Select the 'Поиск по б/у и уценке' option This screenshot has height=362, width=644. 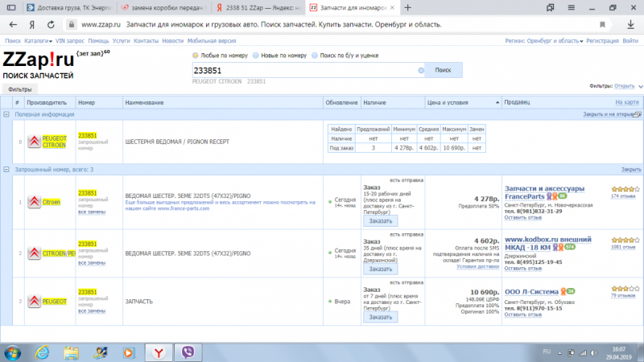tap(315, 56)
